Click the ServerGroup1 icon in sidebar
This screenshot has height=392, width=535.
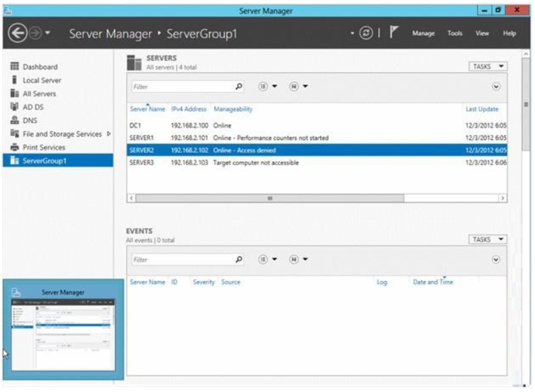[x=14, y=160]
